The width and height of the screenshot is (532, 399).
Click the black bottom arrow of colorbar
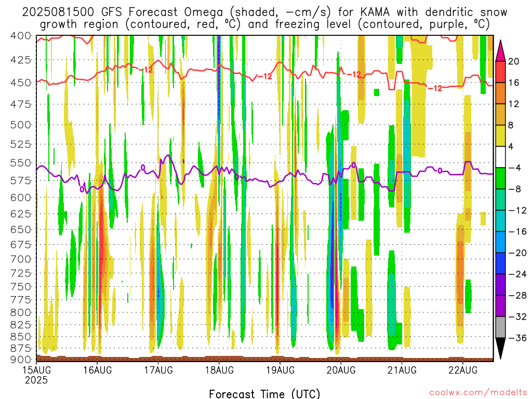500,348
